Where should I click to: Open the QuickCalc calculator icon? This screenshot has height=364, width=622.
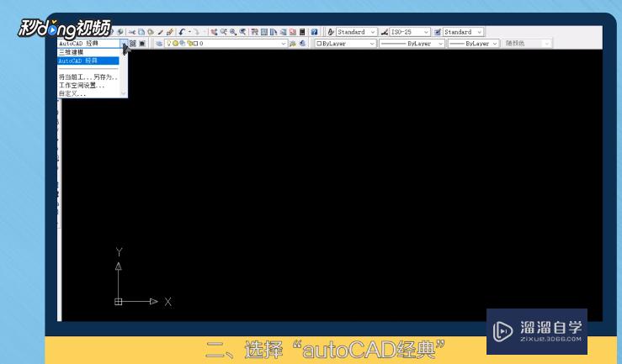point(302,32)
